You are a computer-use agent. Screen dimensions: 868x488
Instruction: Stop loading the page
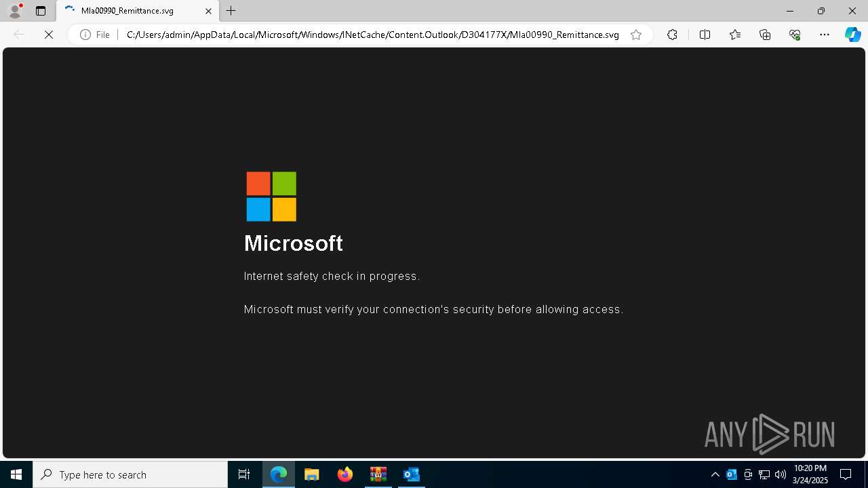pyautogui.click(x=49, y=35)
